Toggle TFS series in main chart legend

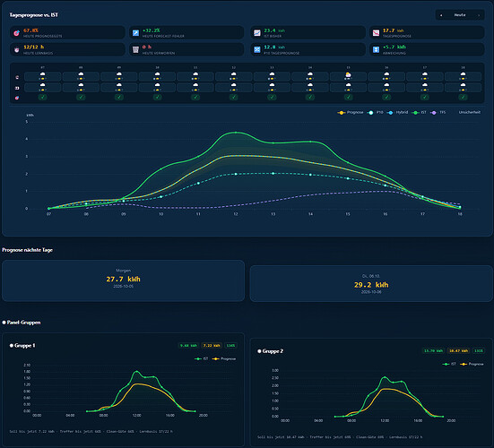pyautogui.click(x=438, y=112)
